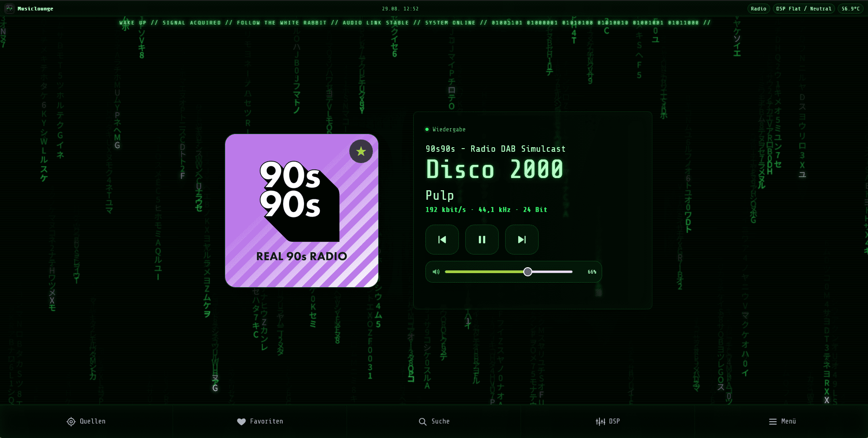Click the 90s90s station cover art
The height and width of the screenshot is (438, 868).
302,211
